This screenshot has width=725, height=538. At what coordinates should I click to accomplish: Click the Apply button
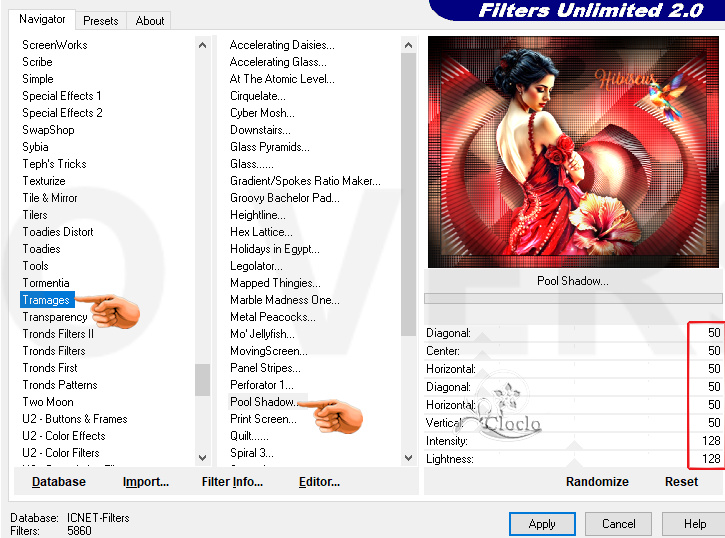click(x=541, y=524)
